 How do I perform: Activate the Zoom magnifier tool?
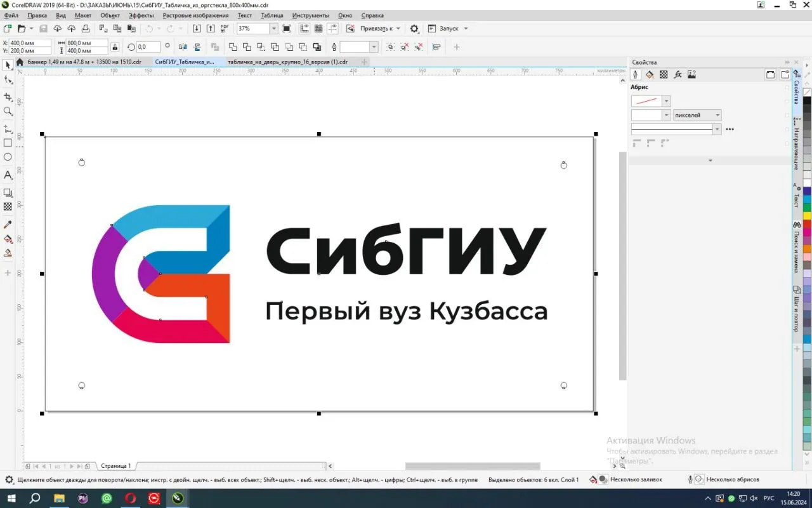pos(8,112)
